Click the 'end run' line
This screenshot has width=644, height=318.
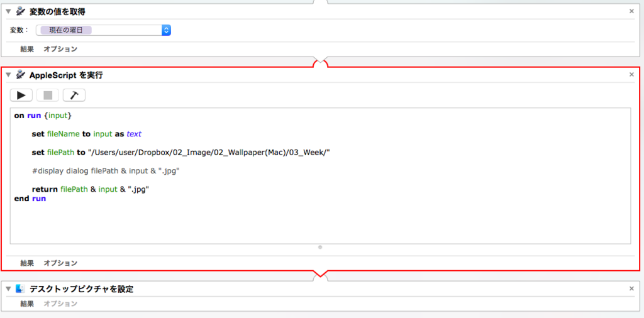click(30, 199)
